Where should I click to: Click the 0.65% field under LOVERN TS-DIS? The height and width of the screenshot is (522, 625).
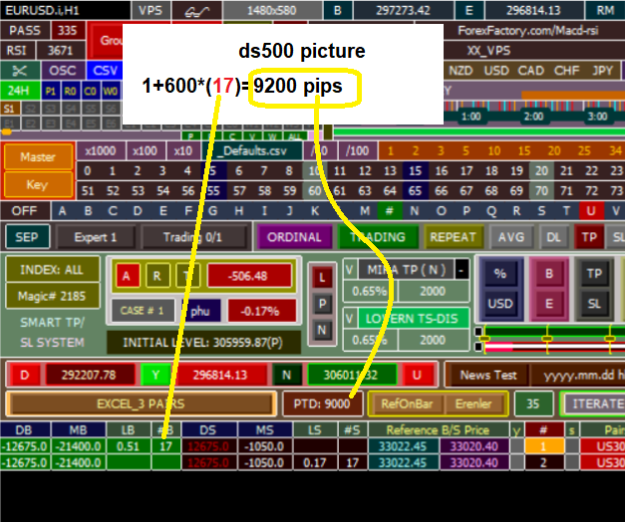369,340
